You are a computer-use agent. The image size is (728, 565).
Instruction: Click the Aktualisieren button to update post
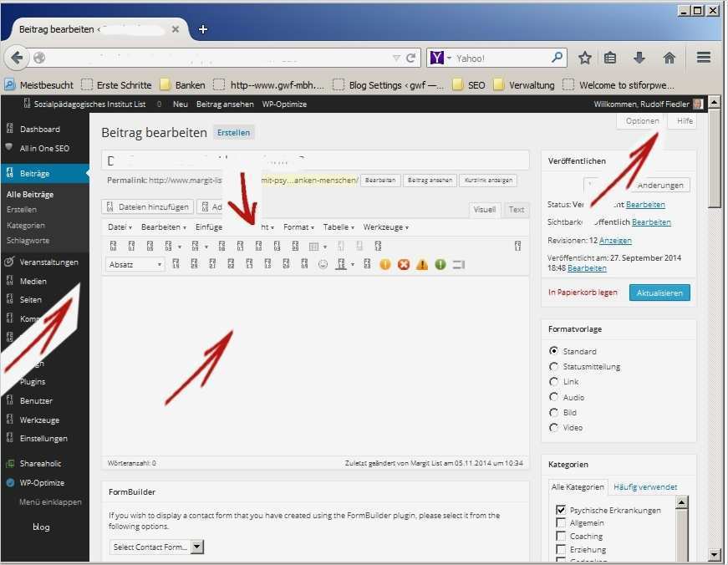click(x=660, y=293)
